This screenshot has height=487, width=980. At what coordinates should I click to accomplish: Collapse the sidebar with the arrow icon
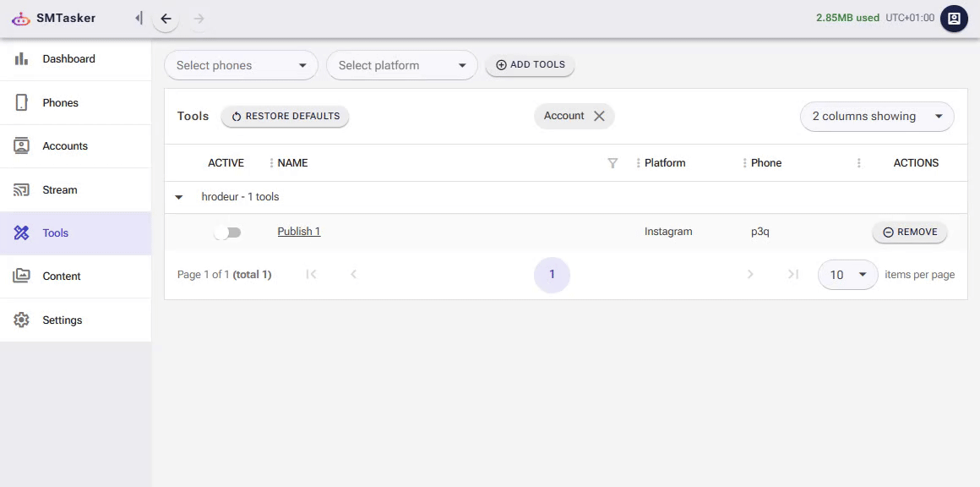pyautogui.click(x=139, y=17)
